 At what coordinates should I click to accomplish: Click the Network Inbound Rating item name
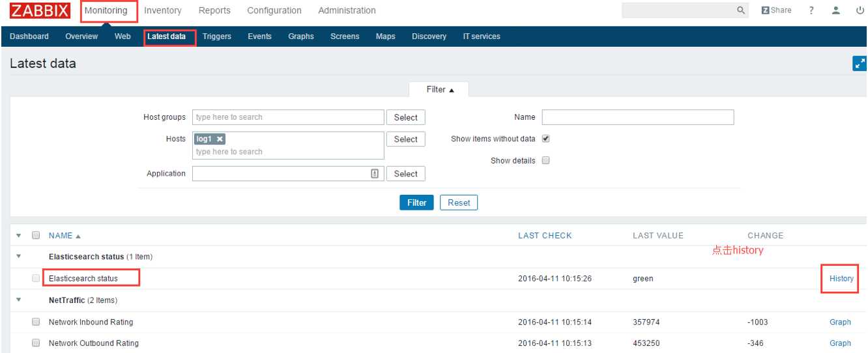91,322
